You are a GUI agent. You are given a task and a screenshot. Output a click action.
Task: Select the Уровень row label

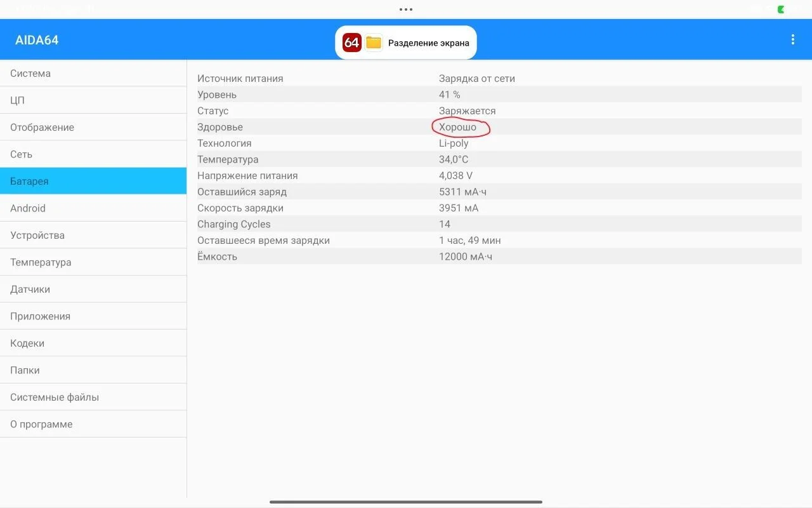217,95
